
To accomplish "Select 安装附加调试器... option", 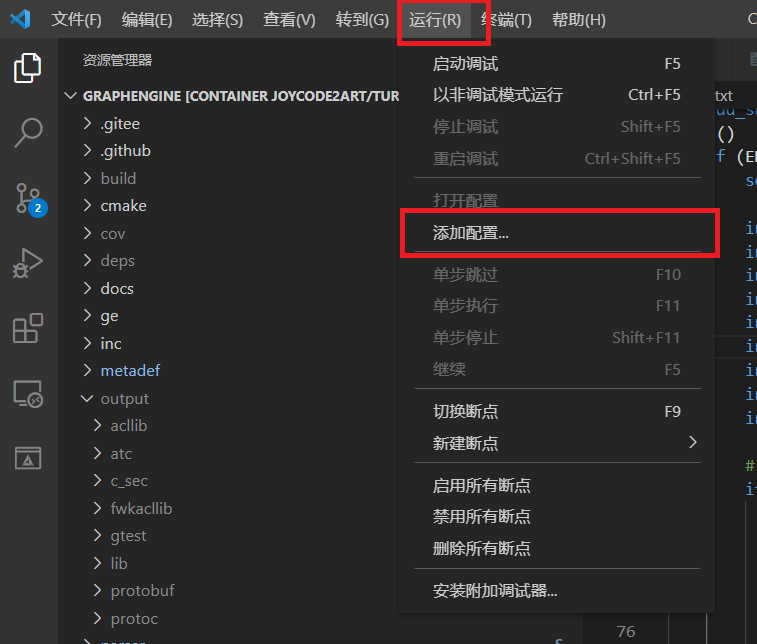I will click(x=494, y=590).
